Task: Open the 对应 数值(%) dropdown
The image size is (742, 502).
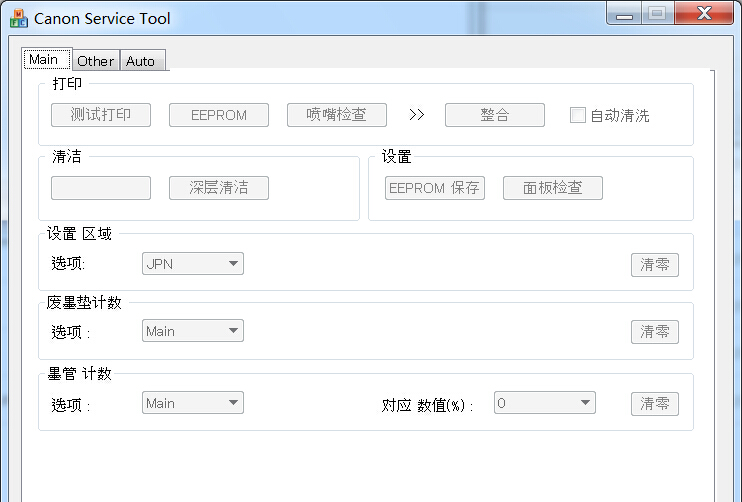Action: [x=545, y=403]
